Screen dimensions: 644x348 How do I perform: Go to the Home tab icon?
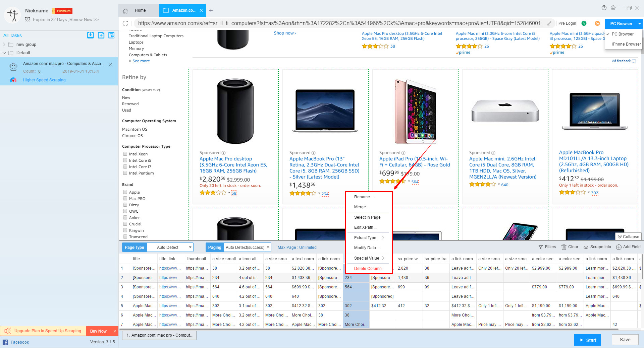125,11
